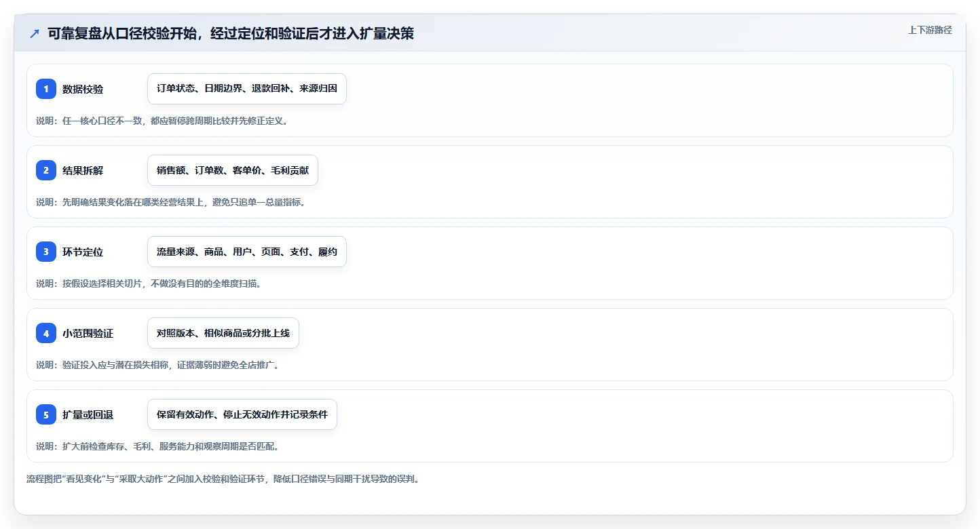Click the note about 先明确结果变化
980x529 pixels.
pyautogui.click(x=171, y=202)
